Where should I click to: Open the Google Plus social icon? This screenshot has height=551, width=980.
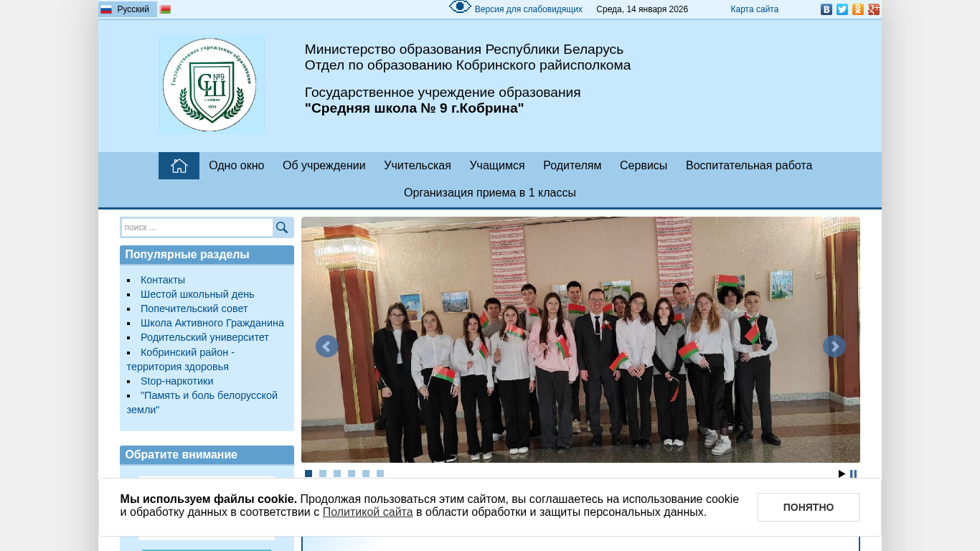[x=874, y=9]
